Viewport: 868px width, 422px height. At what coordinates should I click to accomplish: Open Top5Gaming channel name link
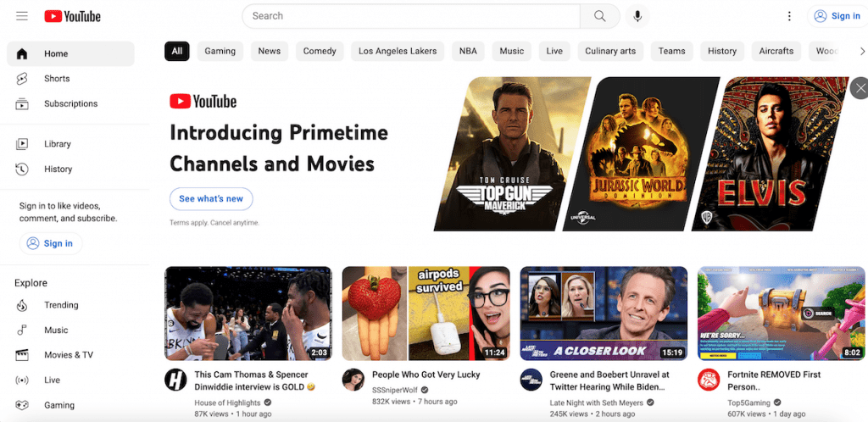tap(749, 403)
